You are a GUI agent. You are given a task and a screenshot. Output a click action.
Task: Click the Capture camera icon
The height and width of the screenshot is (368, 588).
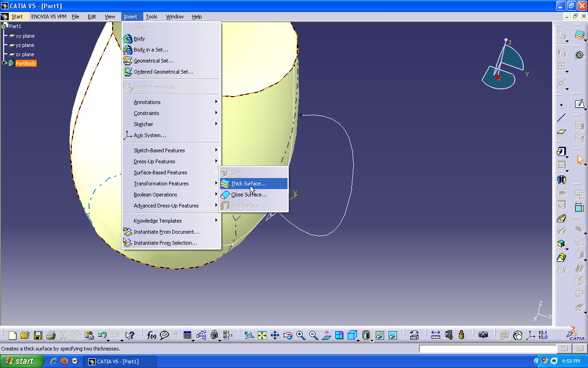tap(483, 335)
